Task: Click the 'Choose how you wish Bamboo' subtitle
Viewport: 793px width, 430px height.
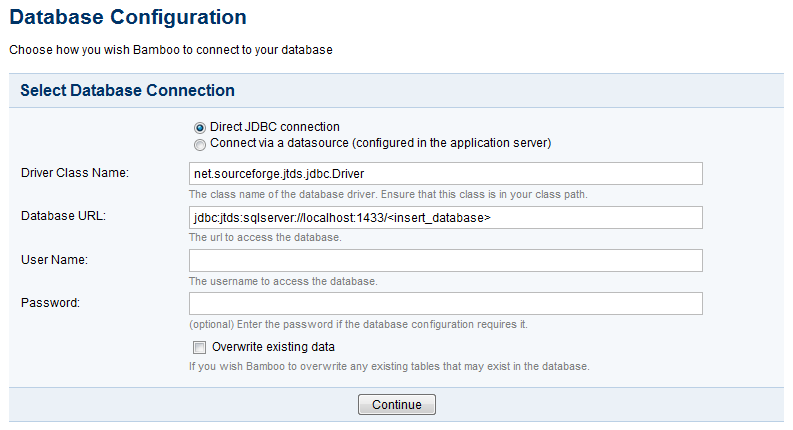Action: coord(171,50)
